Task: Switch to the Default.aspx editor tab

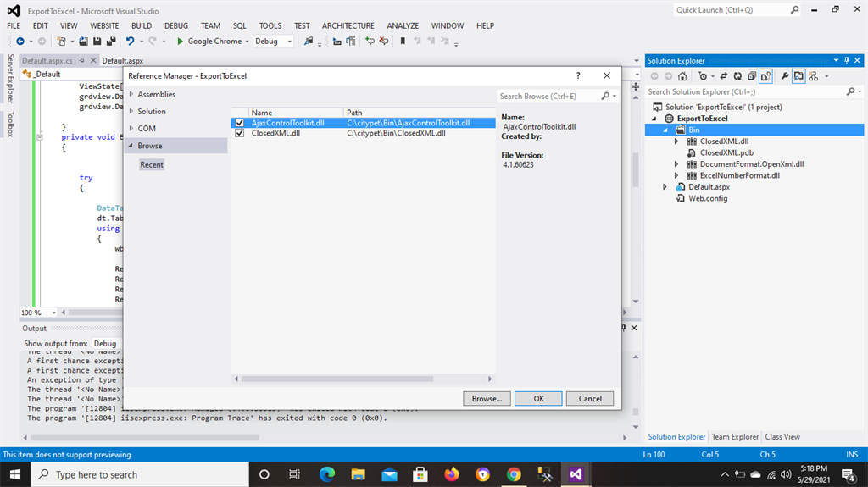Action: pyautogui.click(x=123, y=60)
